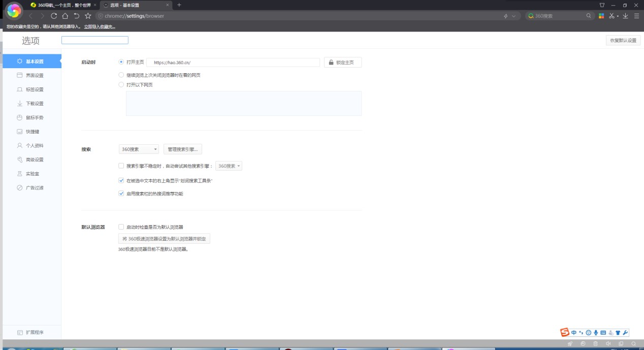Click the lightning speed mode icon in address bar
This screenshot has width=644, height=350.
click(x=506, y=16)
